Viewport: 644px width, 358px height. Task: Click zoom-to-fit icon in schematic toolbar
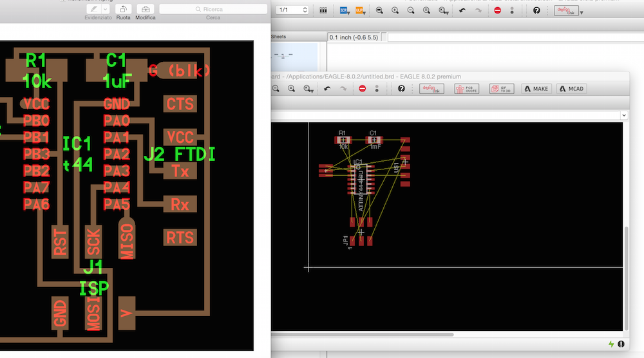(x=379, y=10)
